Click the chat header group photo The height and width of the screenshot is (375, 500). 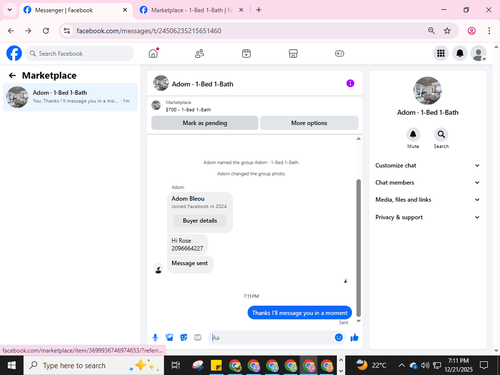pos(161,83)
